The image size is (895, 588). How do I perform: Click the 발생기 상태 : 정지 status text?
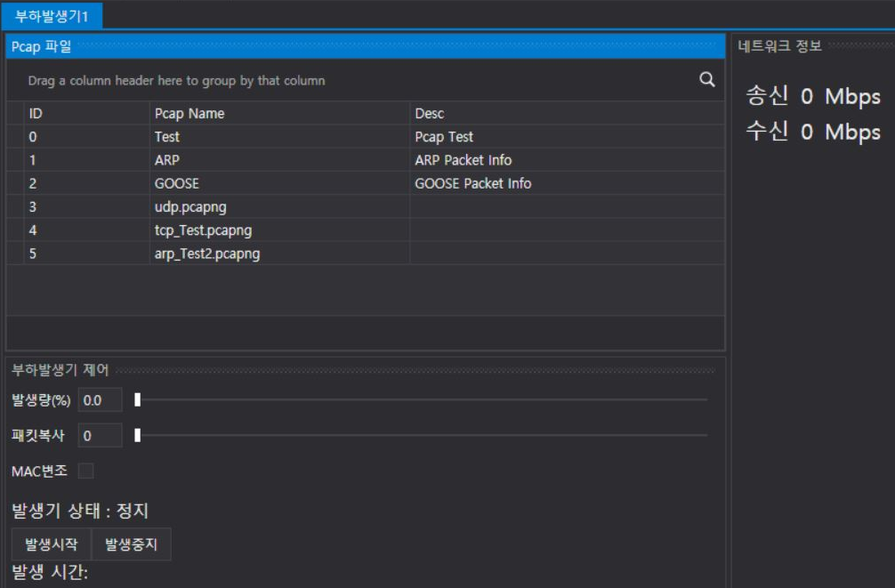tap(80, 511)
